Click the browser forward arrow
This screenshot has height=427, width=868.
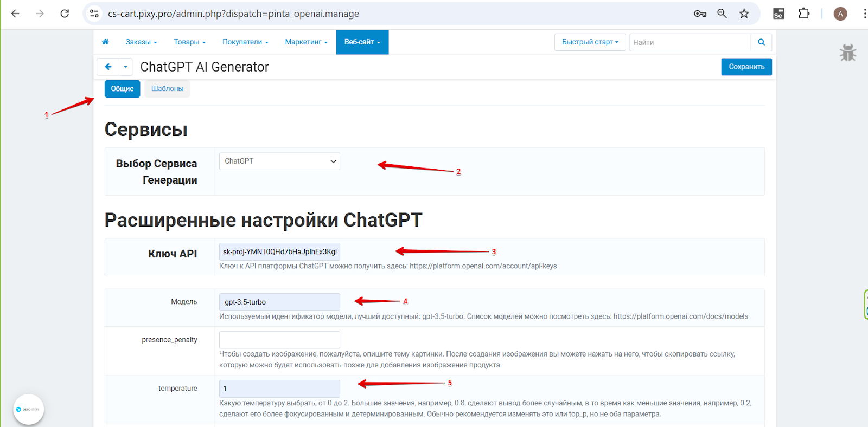tap(40, 14)
